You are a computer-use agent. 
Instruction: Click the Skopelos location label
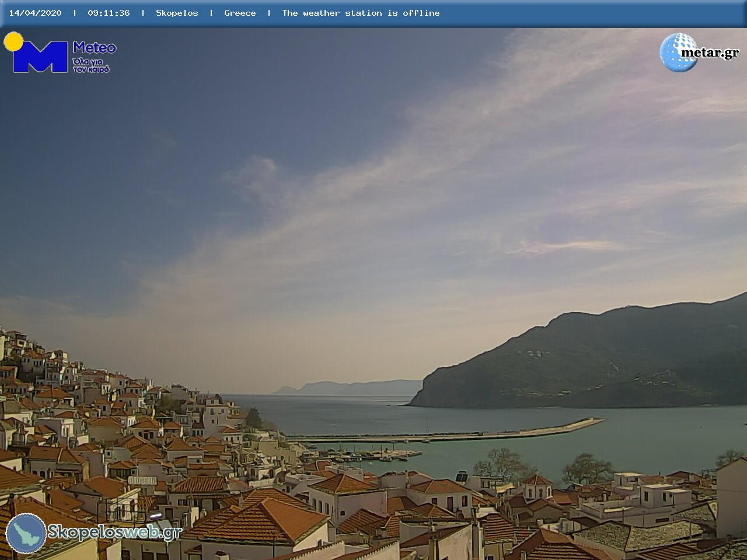(x=177, y=13)
